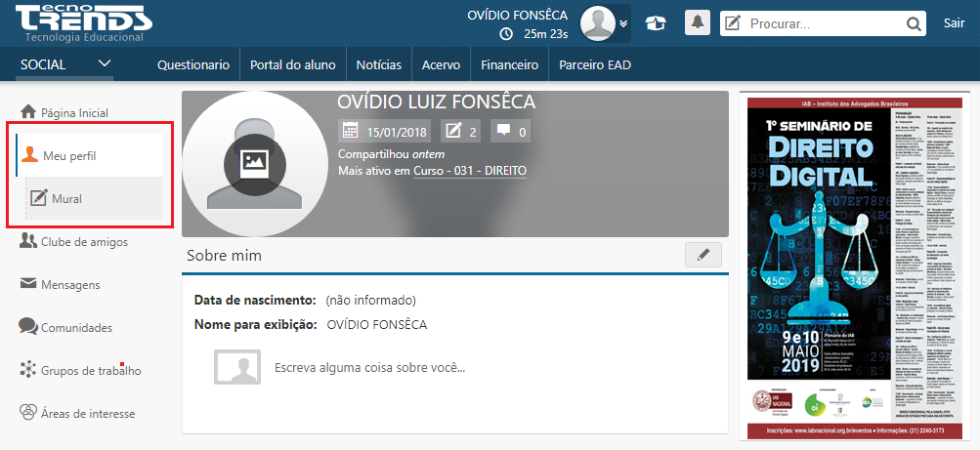980x450 pixels.
Task: Click the user avatar in top header
Action: 599,23
